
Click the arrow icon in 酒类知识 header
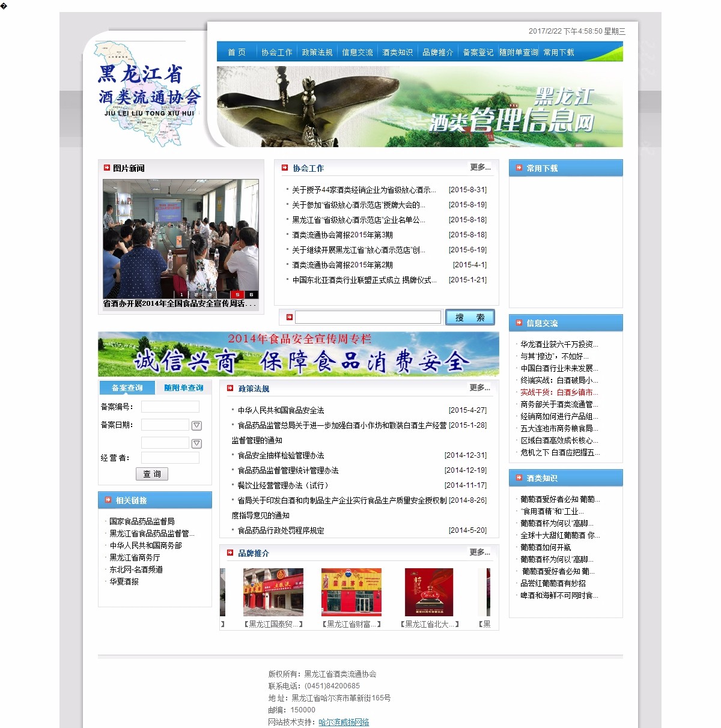point(518,478)
